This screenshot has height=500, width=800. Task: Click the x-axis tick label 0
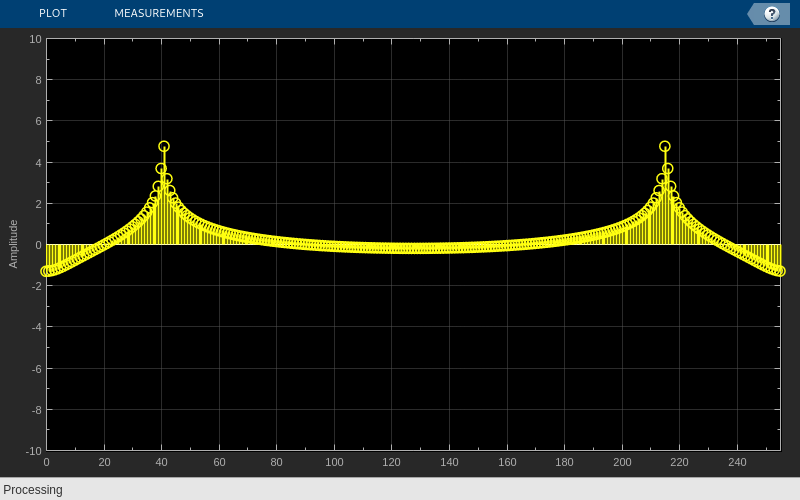[46, 462]
